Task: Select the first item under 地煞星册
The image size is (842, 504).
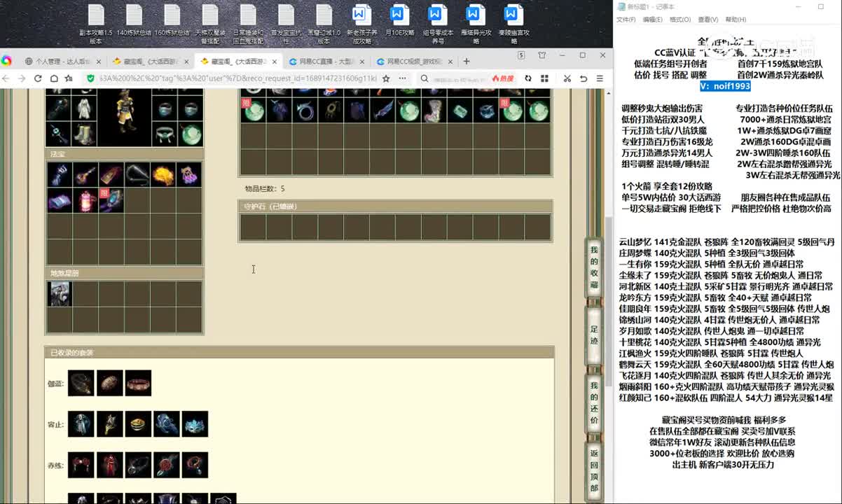Action: [x=60, y=294]
